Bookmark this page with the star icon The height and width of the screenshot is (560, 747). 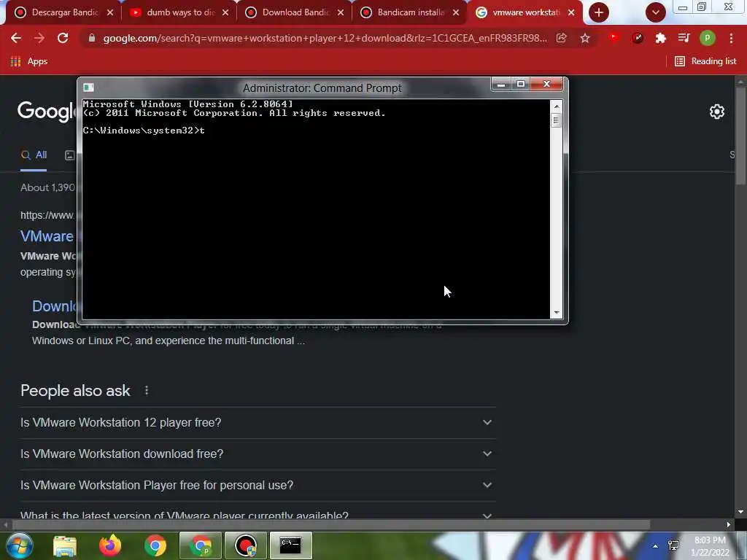point(585,38)
